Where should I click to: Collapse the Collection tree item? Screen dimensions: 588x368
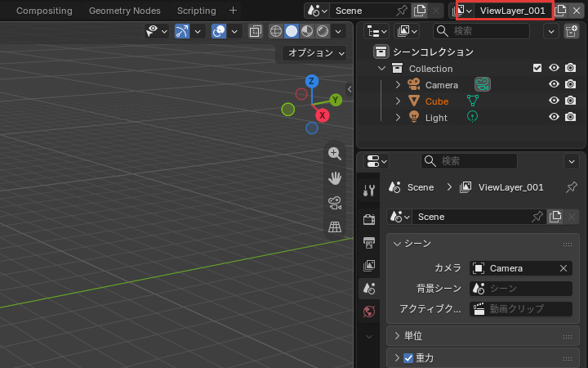tap(381, 69)
